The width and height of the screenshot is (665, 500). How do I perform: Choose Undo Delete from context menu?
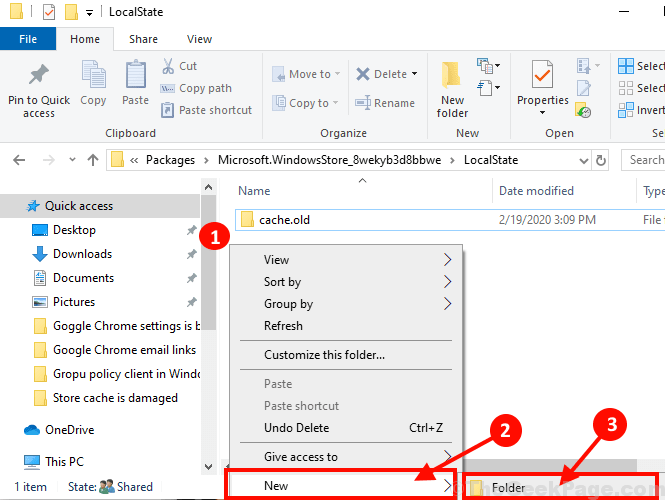[x=345, y=427]
